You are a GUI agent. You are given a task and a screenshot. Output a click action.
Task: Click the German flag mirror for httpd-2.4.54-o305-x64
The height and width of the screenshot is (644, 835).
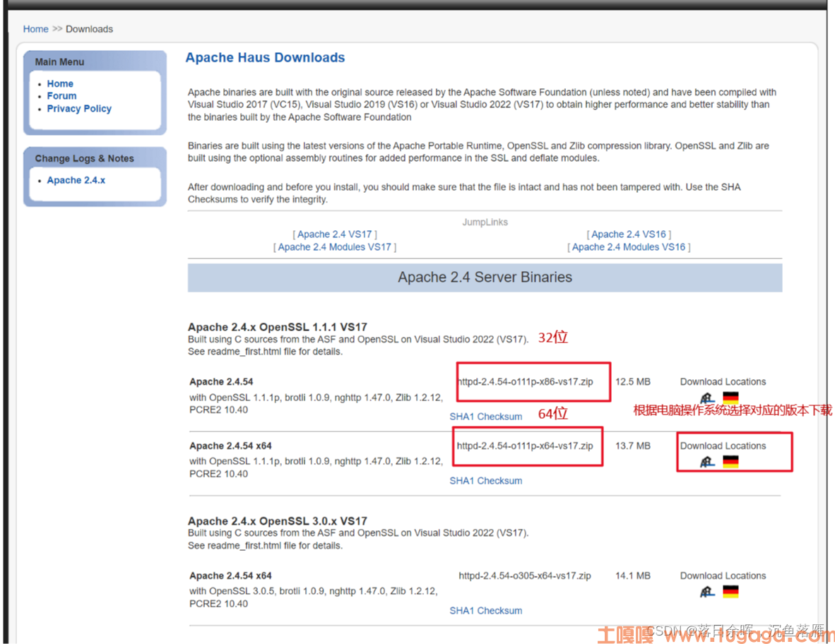[730, 591]
